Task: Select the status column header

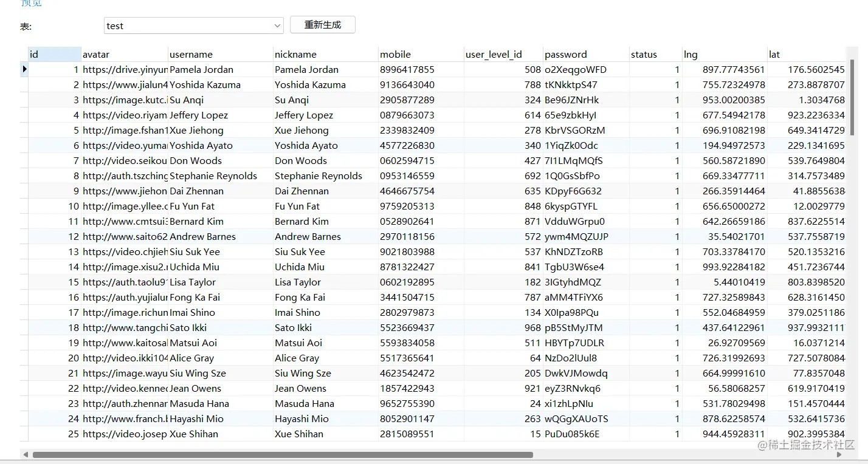Action: click(x=655, y=54)
